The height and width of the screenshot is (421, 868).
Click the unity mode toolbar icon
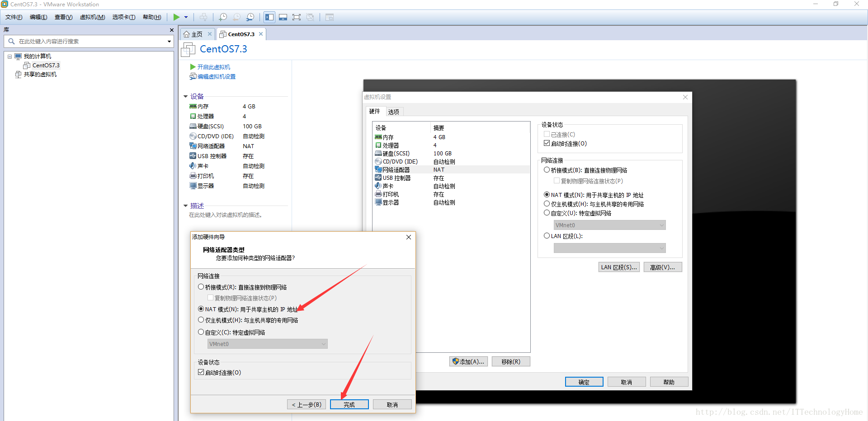[x=310, y=17]
